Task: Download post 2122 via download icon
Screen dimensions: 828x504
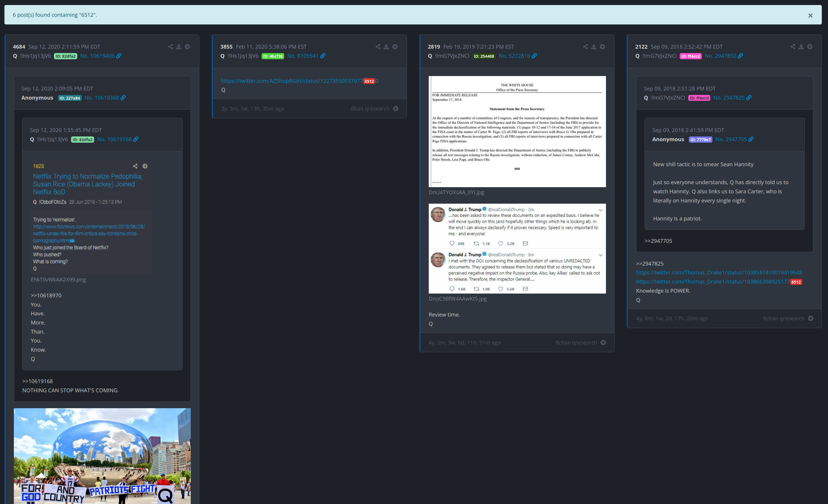Action: point(801,47)
